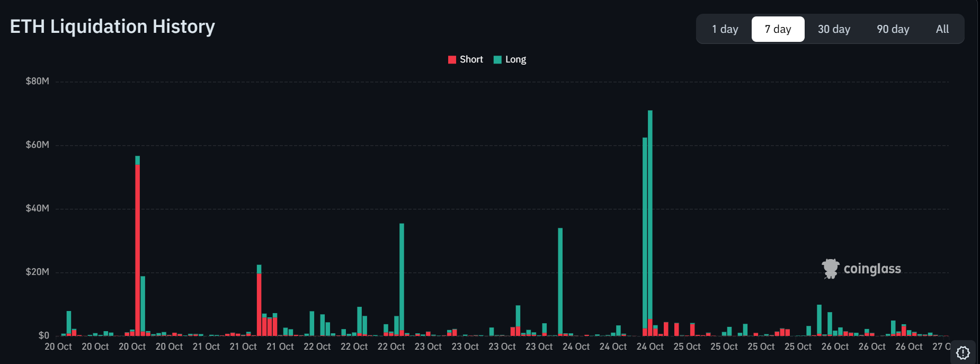Click the 21 Oct red bar near $20M
Viewport: 980px width, 364px height.
(x=259, y=304)
